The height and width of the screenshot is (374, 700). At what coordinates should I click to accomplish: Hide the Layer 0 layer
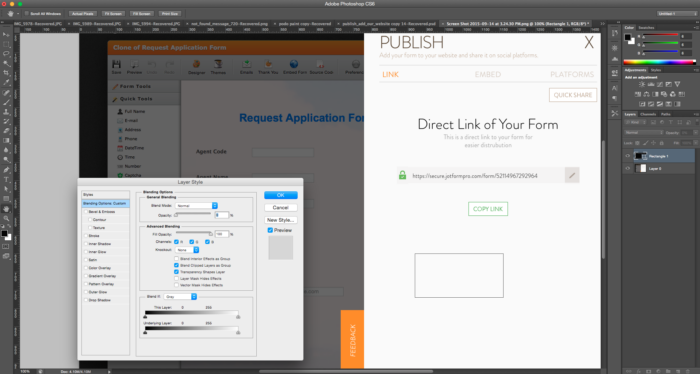628,168
